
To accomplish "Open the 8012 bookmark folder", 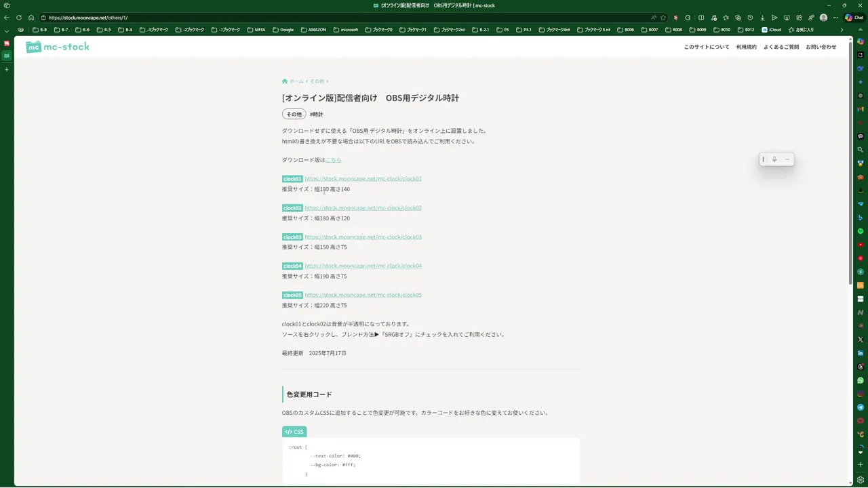I will click(x=745, y=30).
